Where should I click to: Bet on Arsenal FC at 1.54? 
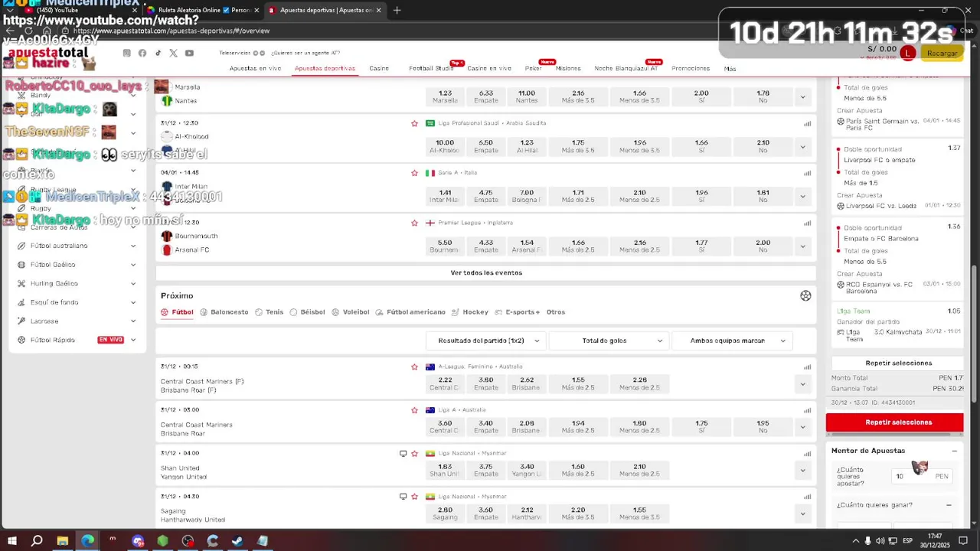[527, 246]
